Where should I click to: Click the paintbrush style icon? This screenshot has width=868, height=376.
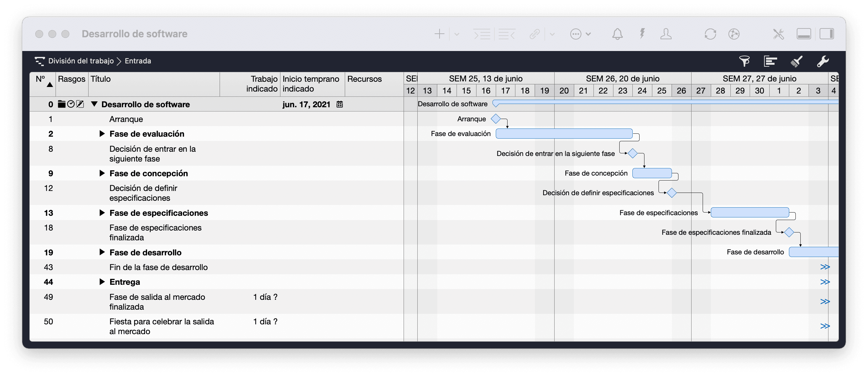click(x=796, y=61)
